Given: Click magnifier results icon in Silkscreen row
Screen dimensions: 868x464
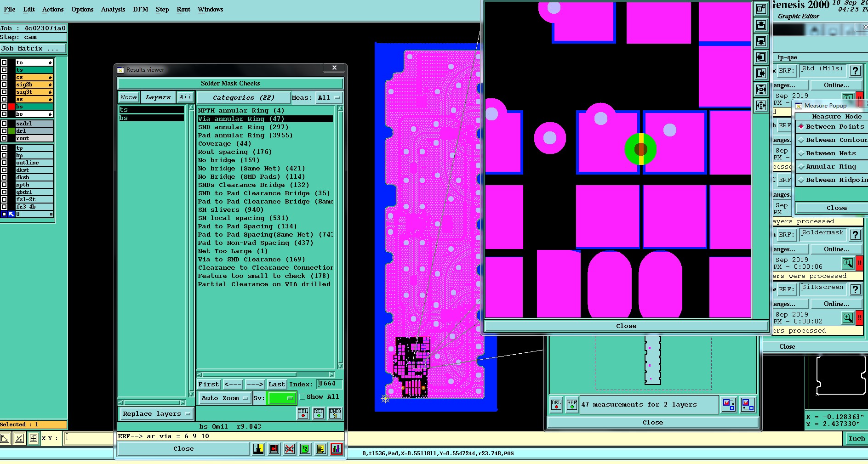Looking at the screenshot, I should point(848,318).
